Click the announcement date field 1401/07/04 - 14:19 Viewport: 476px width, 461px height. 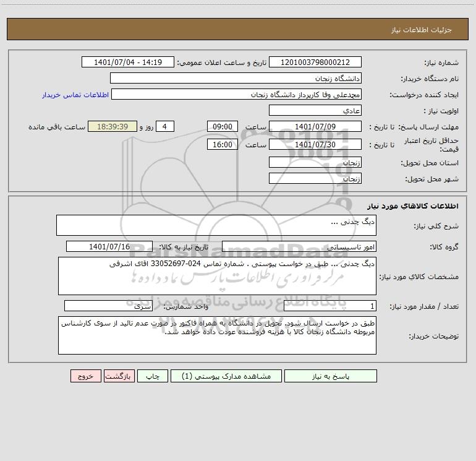(128, 62)
